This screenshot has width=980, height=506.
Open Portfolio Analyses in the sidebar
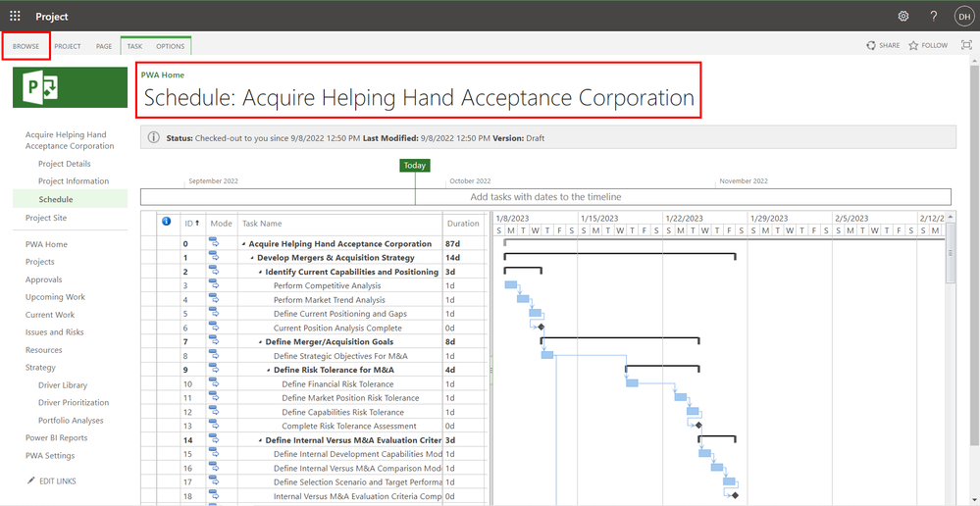(x=71, y=421)
